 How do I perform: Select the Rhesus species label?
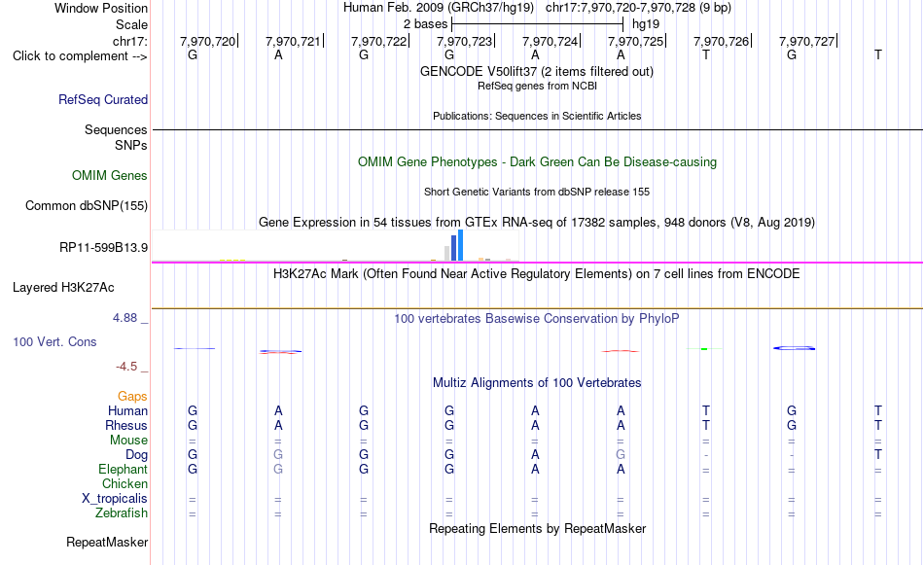click(126, 425)
